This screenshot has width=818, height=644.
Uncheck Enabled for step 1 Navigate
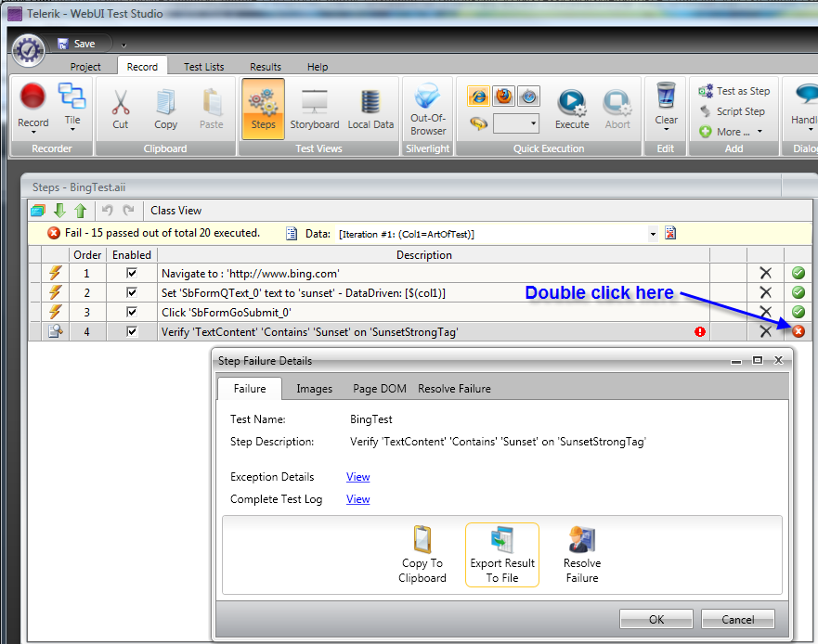pos(132,273)
